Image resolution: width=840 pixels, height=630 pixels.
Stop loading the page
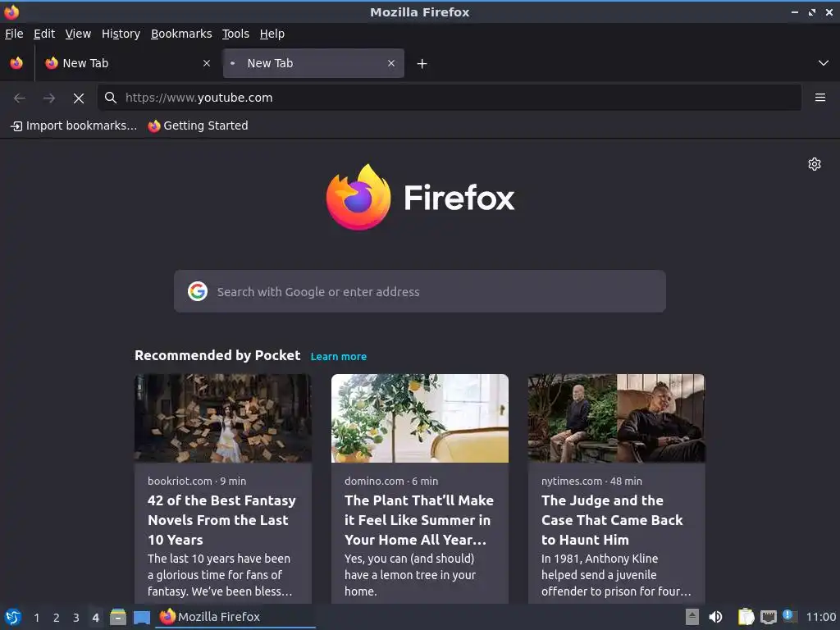coord(79,98)
